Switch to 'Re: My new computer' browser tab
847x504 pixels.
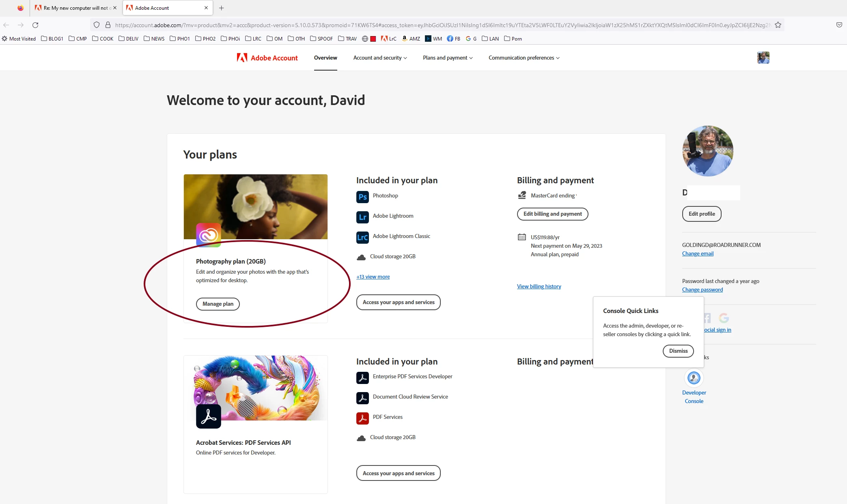coord(75,8)
